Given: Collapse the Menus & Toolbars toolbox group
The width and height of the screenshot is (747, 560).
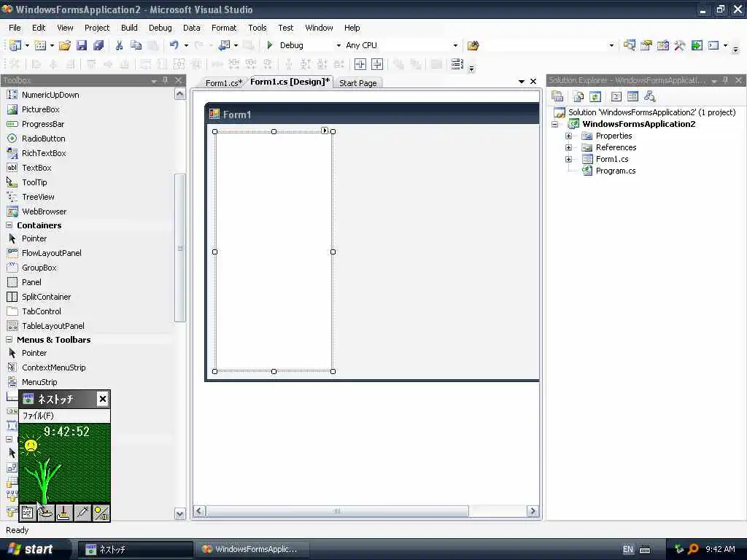Looking at the screenshot, I should pos(9,340).
